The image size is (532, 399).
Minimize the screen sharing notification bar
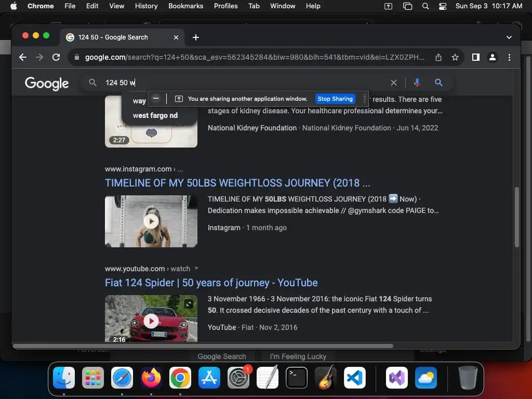[x=156, y=98]
